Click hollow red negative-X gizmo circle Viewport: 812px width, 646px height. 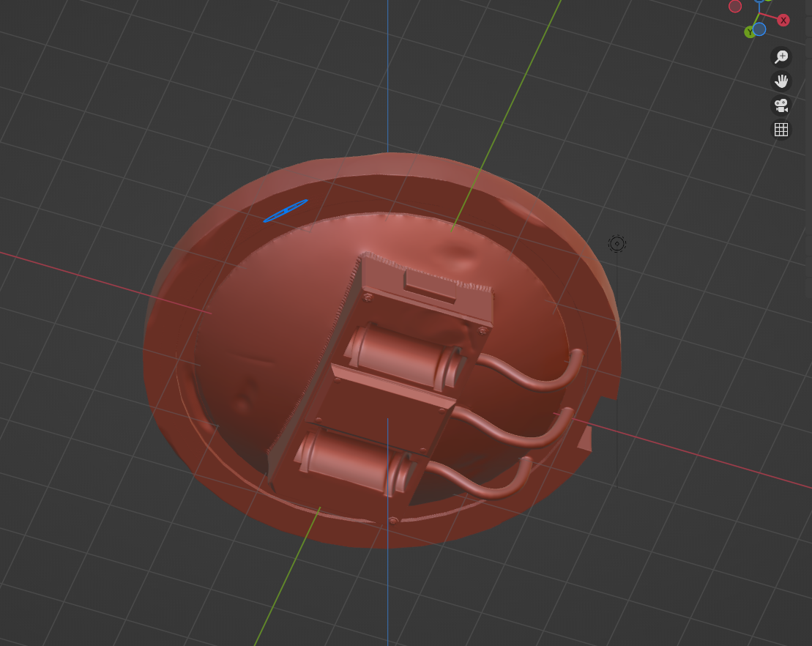point(735,6)
